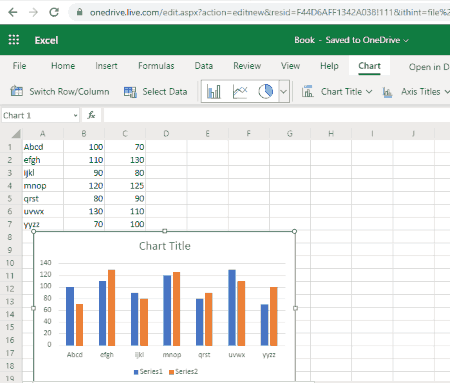Open the Office app launcher grid
This screenshot has width=450, height=383.
[14, 40]
